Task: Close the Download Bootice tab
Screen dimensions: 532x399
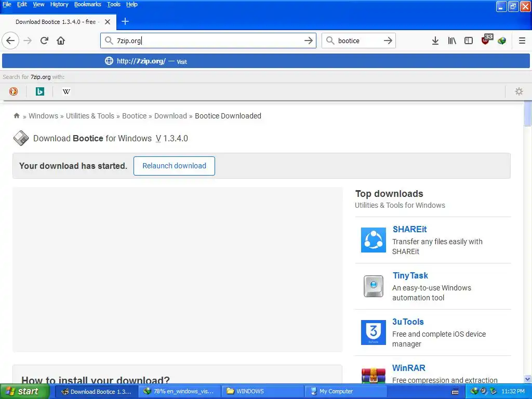Action: pos(107,22)
